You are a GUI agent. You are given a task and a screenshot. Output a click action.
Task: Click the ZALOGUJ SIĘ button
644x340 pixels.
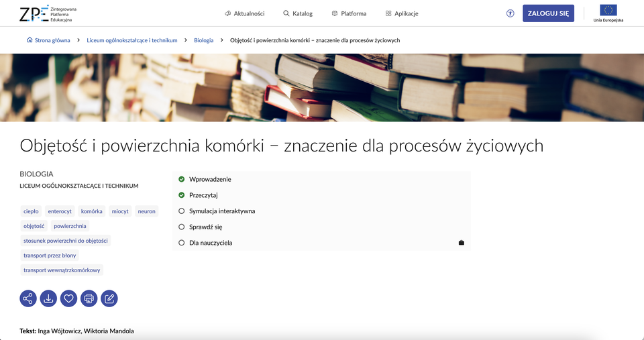click(x=548, y=13)
